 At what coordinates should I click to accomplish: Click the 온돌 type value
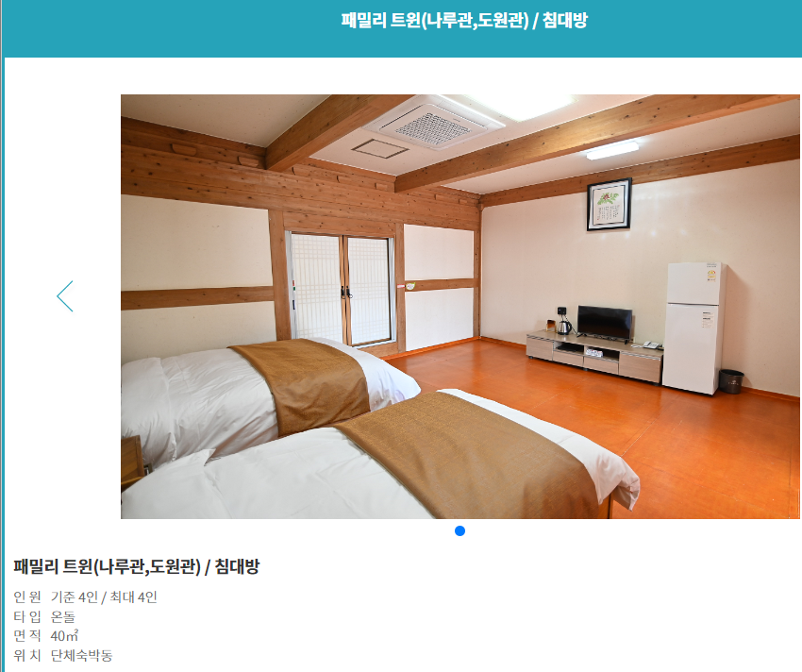(63, 616)
